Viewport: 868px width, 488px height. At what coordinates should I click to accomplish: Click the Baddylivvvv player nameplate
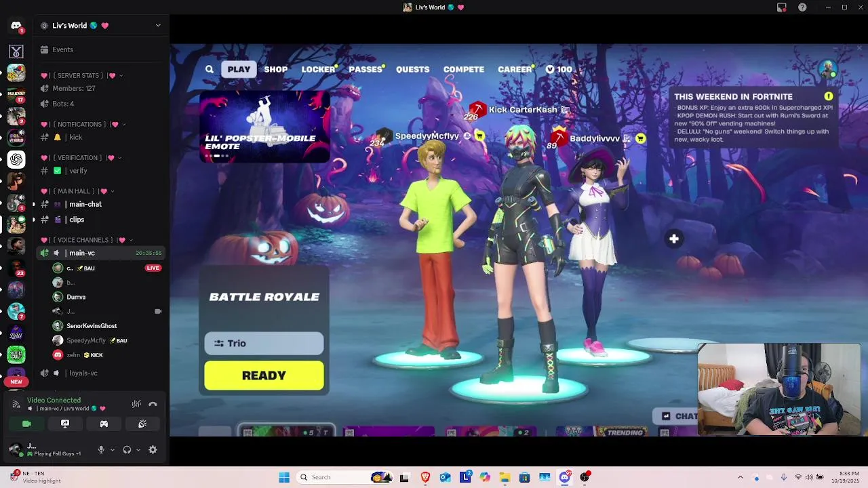595,138
